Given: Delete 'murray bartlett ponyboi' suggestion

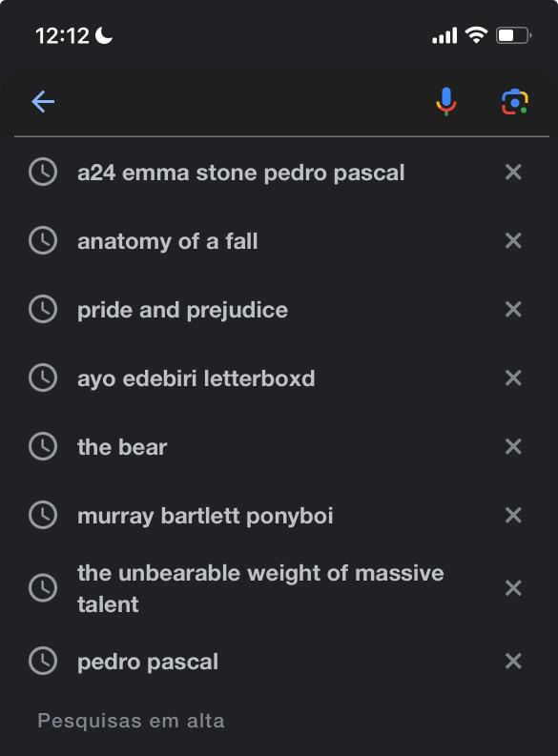Looking at the screenshot, I should 513,516.
